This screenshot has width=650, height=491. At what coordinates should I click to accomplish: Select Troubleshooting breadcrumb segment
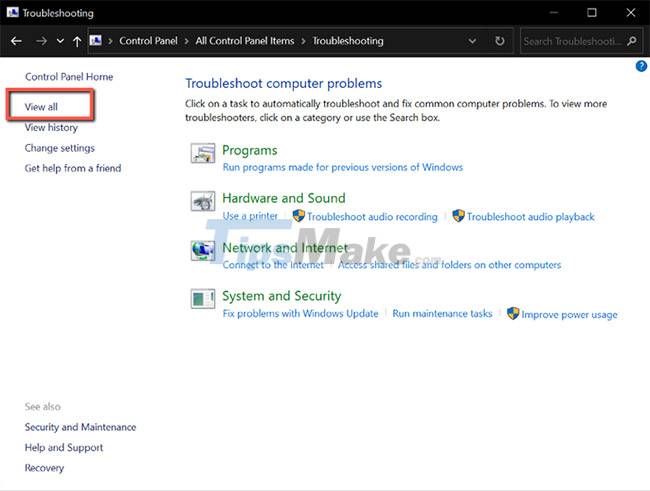pos(348,41)
